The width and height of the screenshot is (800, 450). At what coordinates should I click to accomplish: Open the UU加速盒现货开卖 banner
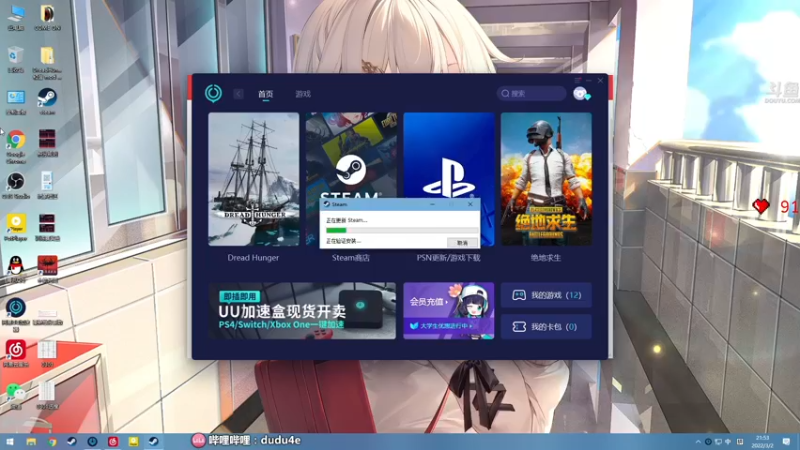(302, 311)
